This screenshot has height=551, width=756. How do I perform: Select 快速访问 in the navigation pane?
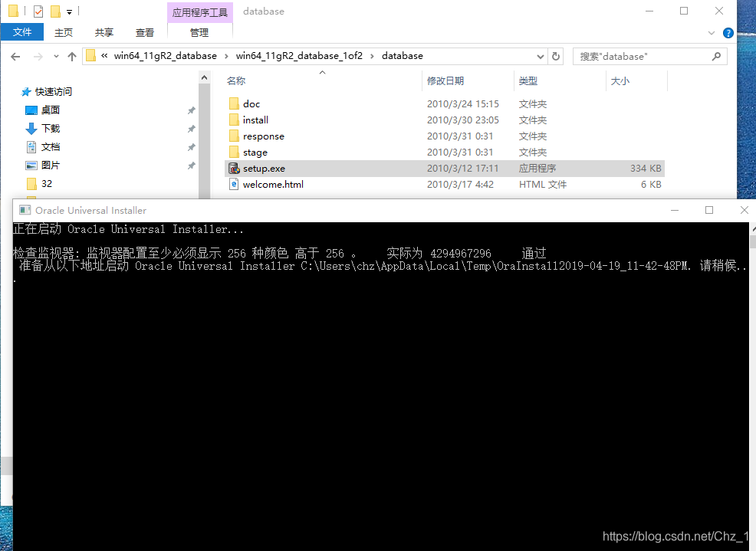pyautogui.click(x=53, y=92)
